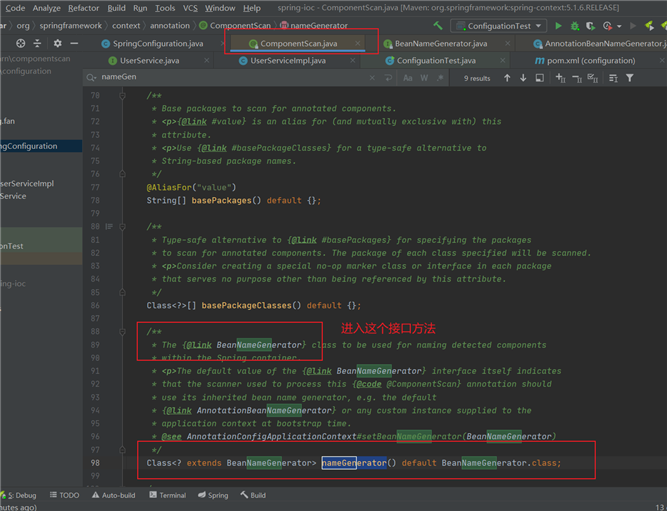The image size is (667, 511).
Task: Collapse Javadoc fold at line 80
Action: coord(123,227)
